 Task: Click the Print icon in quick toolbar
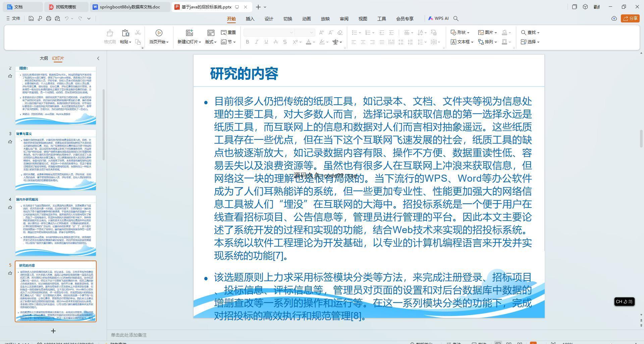[x=49, y=18]
